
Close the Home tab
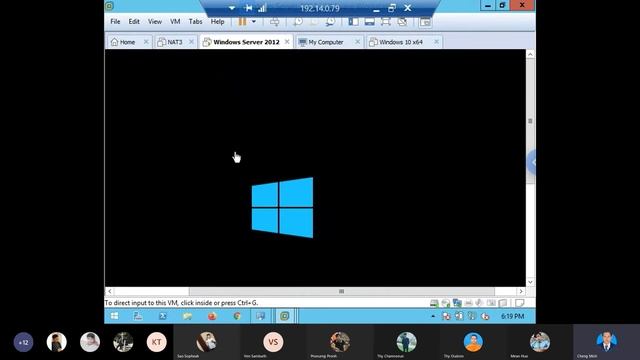coord(146,42)
